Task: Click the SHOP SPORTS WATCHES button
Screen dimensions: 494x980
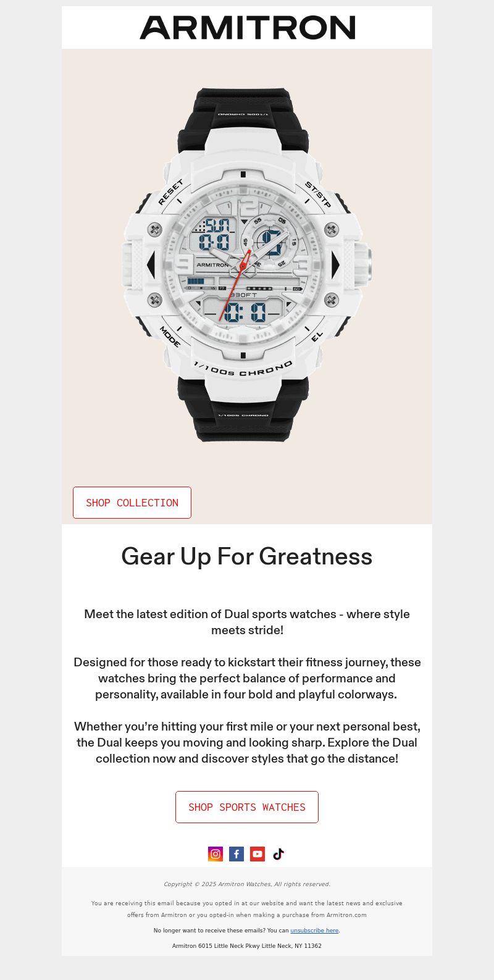Action: 247,807
